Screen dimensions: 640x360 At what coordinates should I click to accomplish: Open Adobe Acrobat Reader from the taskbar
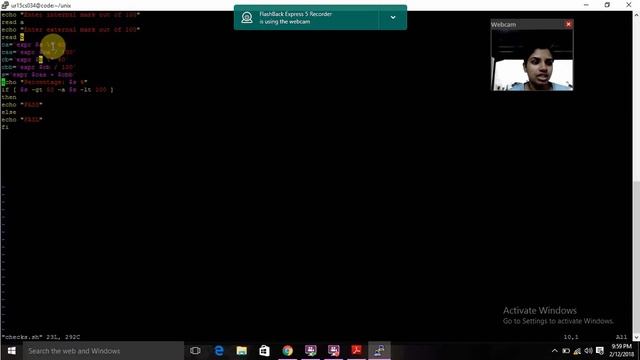(x=356, y=351)
